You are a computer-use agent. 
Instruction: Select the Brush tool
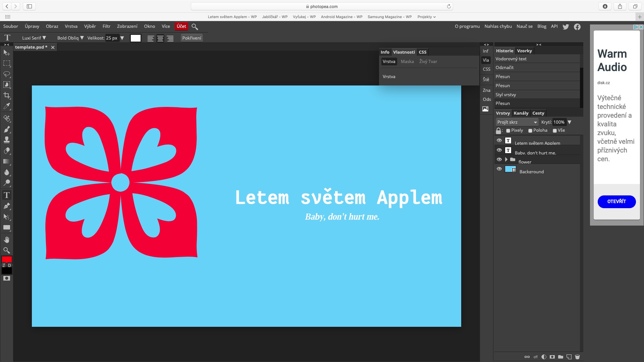[7, 129]
